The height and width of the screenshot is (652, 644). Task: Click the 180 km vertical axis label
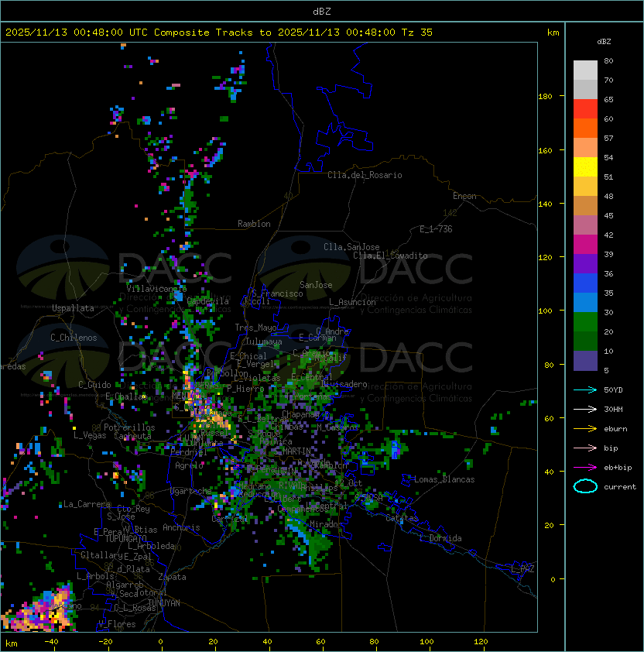[545, 97]
